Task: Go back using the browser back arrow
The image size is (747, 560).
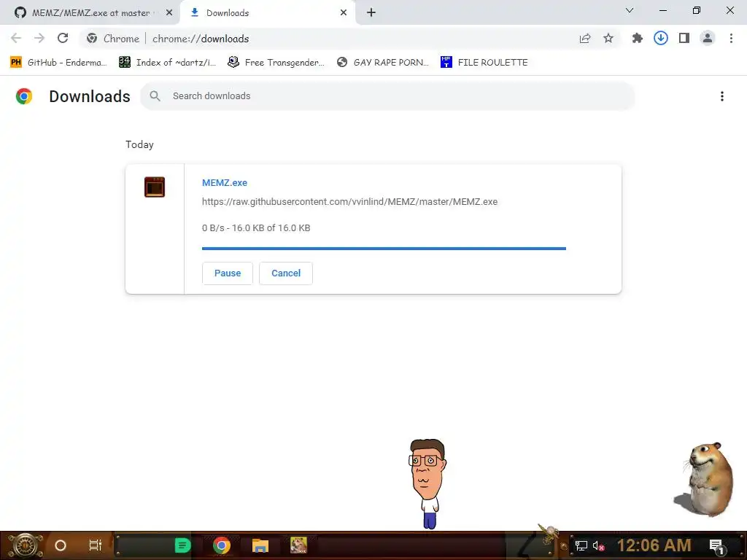Action: click(x=16, y=38)
